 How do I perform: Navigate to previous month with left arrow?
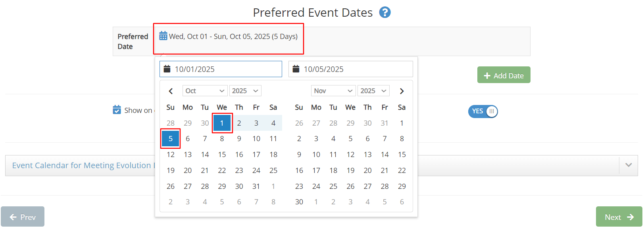point(171,91)
